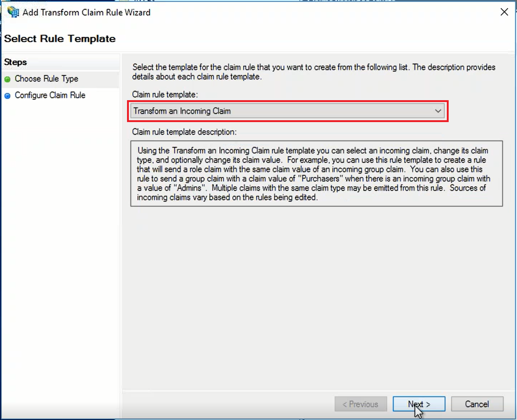Click inside the template description text box

pyautogui.click(x=316, y=174)
